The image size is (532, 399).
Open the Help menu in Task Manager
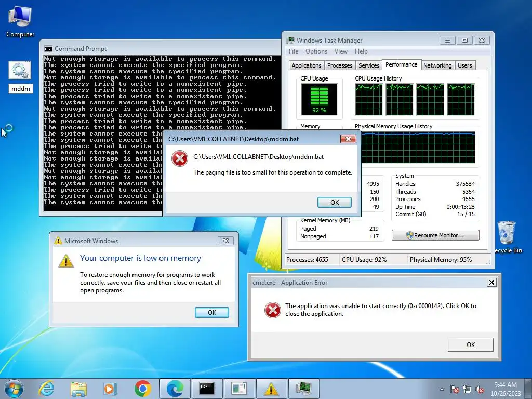pos(361,51)
